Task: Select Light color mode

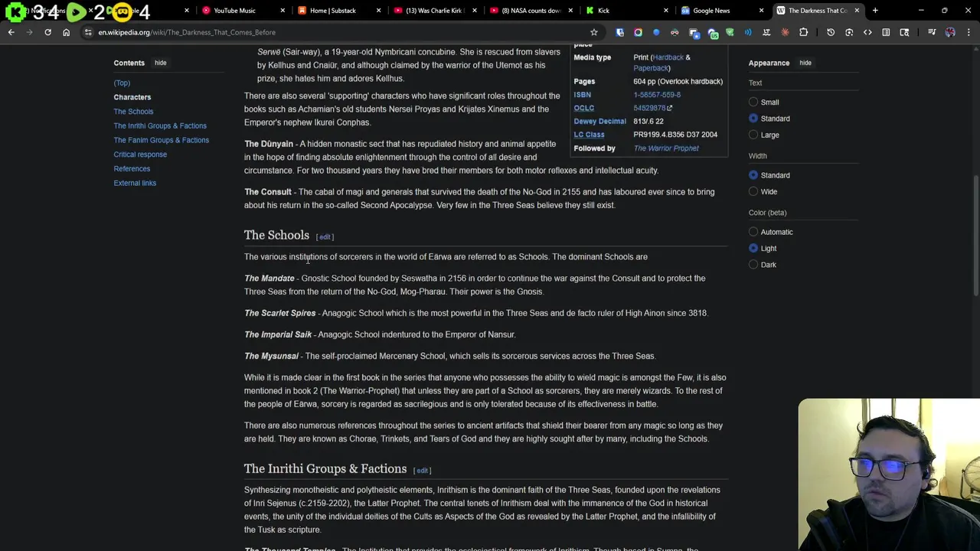Action: point(753,248)
